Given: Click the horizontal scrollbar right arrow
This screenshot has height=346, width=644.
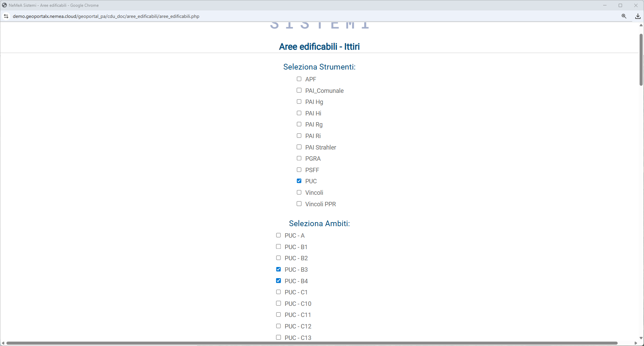Looking at the screenshot, I should coord(636,343).
